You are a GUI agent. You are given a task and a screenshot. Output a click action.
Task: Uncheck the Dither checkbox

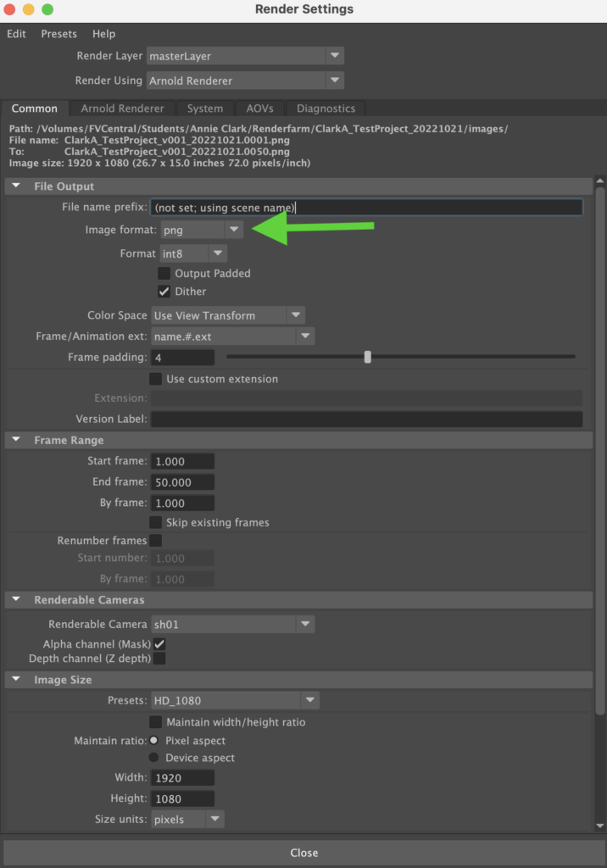pyautogui.click(x=164, y=292)
